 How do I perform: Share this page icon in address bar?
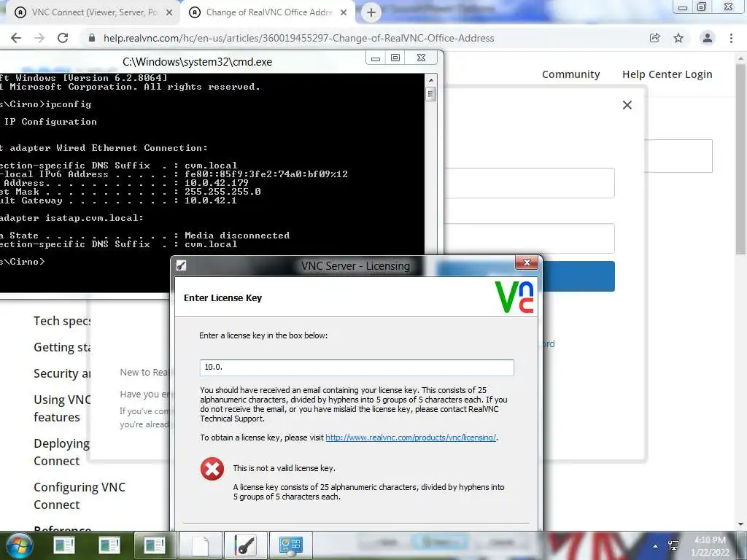[655, 38]
